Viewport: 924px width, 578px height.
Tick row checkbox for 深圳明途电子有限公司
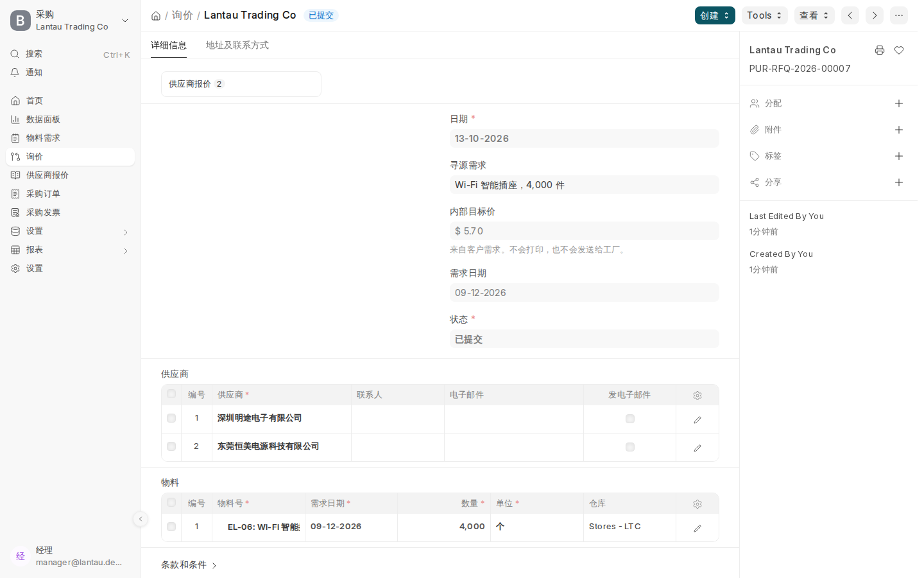pos(171,418)
